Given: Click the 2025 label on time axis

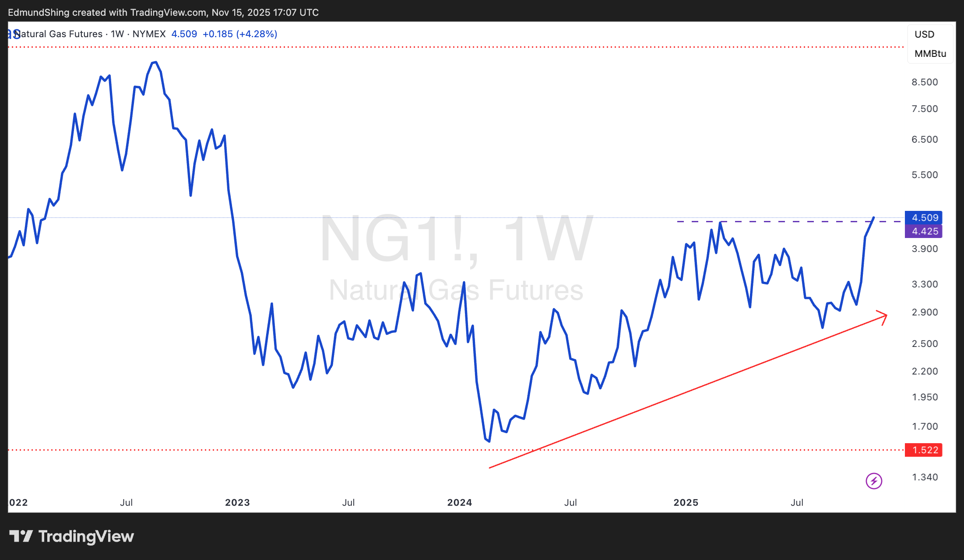Looking at the screenshot, I should [686, 503].
